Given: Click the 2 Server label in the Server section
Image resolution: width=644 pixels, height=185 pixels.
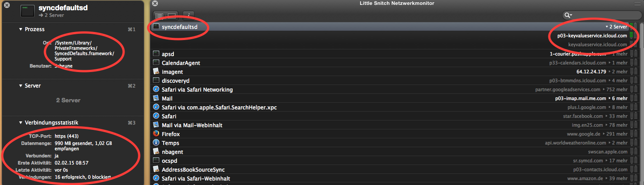Looking at the screenshot, I should pyautogui.click(x=68, y=100).
